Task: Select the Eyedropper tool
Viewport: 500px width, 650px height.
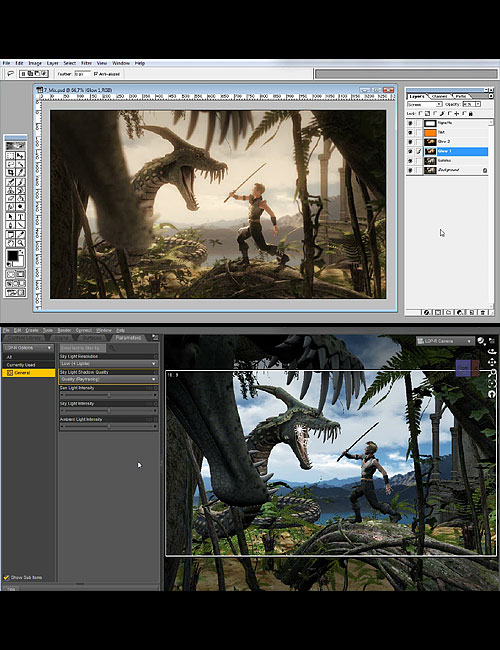Action: (x=20, y=235)
